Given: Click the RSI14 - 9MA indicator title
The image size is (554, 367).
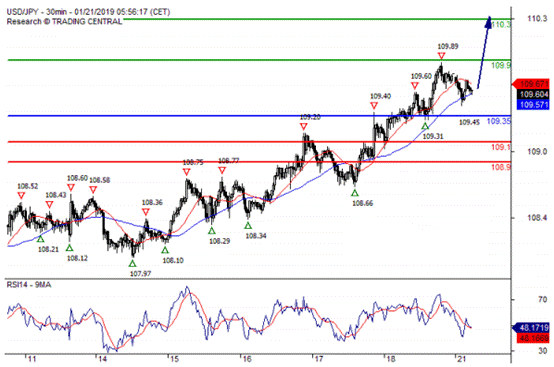Looking at the screenshot, I should coord(29,285).
